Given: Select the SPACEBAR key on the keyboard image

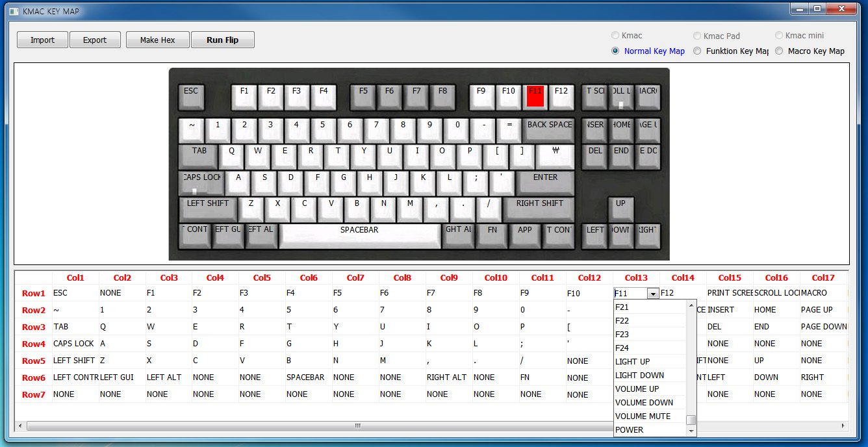Looking at the screenshot, I should pyautogui.click(x=360, y=236).
